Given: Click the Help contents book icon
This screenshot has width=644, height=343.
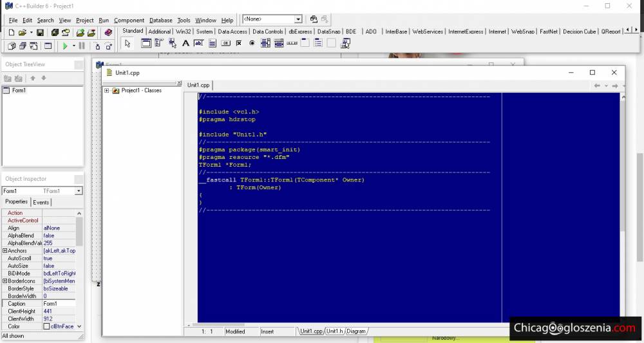Looking at the screenshot, I should point(108,32).
